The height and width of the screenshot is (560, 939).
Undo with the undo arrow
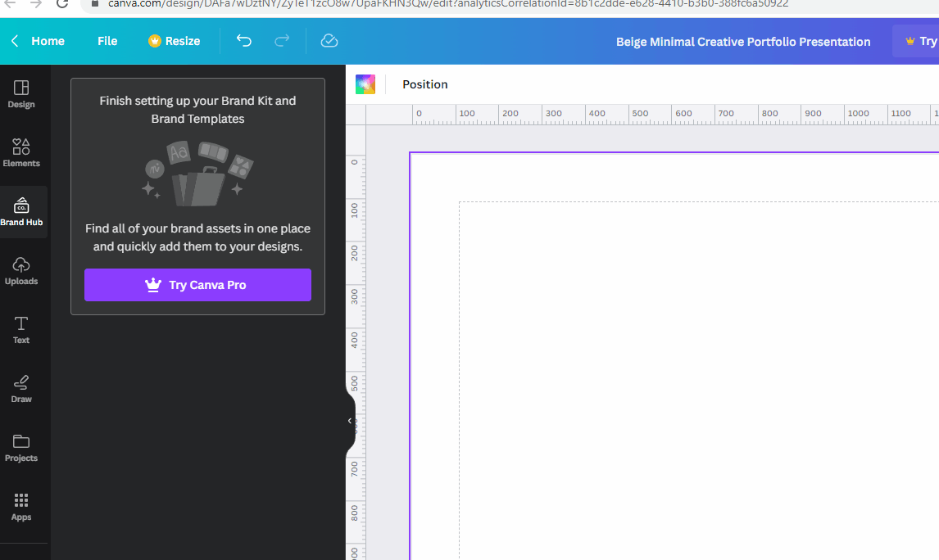pyautogui.click(x=243, y=40)
